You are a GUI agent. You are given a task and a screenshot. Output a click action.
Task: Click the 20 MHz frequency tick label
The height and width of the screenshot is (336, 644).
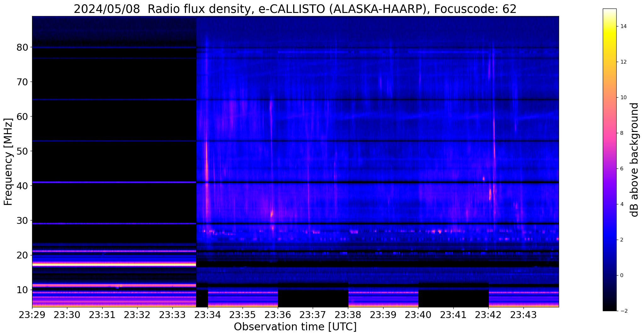point(22,255)
